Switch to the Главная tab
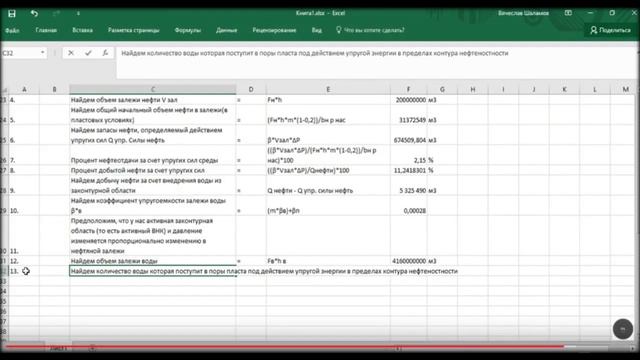640x360 pixels. [46, 30]
